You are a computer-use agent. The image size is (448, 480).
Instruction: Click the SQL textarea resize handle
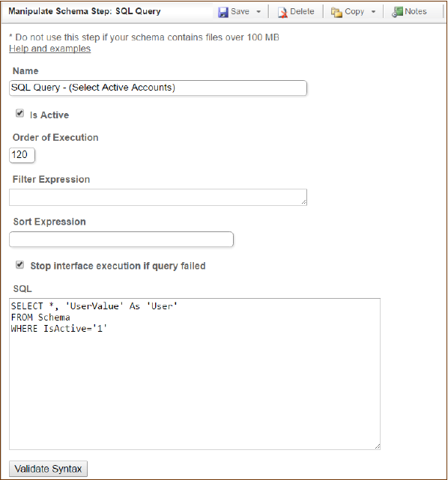(378, 446)
